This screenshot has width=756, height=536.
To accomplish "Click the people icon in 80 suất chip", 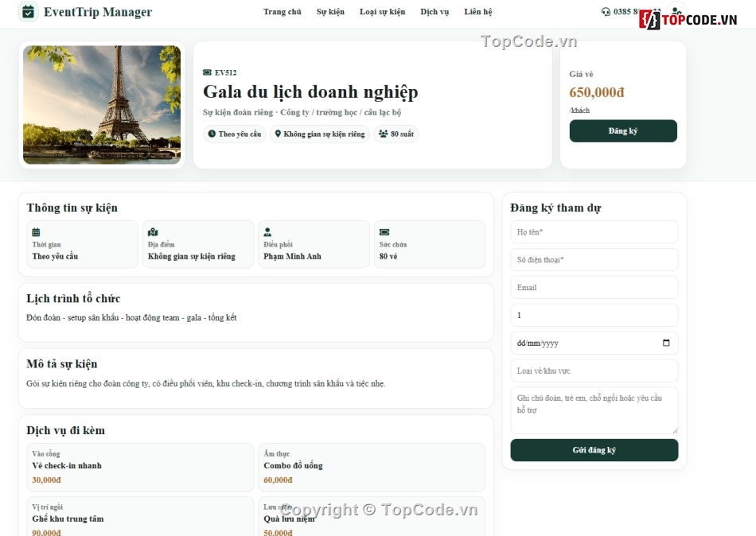I will 384,134.
